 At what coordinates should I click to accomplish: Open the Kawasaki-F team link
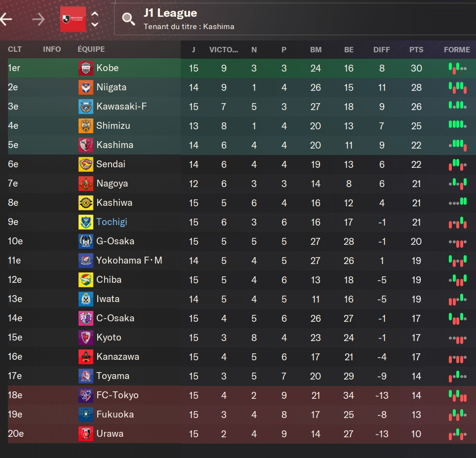(121, 107)
